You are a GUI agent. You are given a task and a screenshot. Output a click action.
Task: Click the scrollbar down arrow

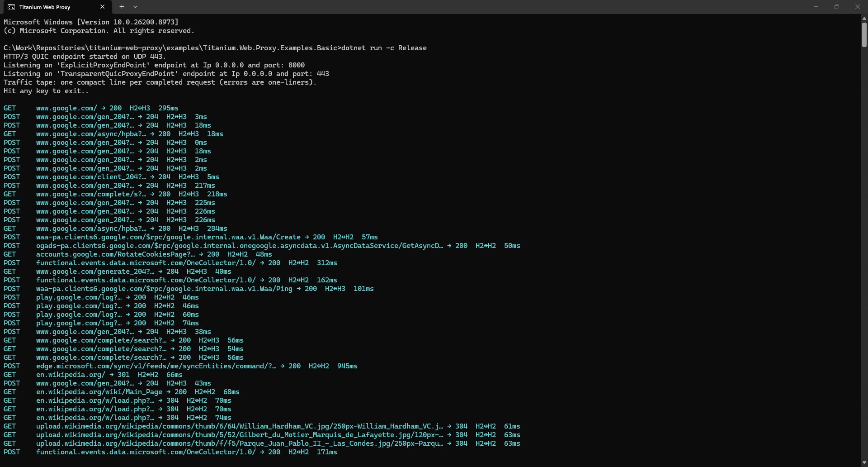[864, 462]
